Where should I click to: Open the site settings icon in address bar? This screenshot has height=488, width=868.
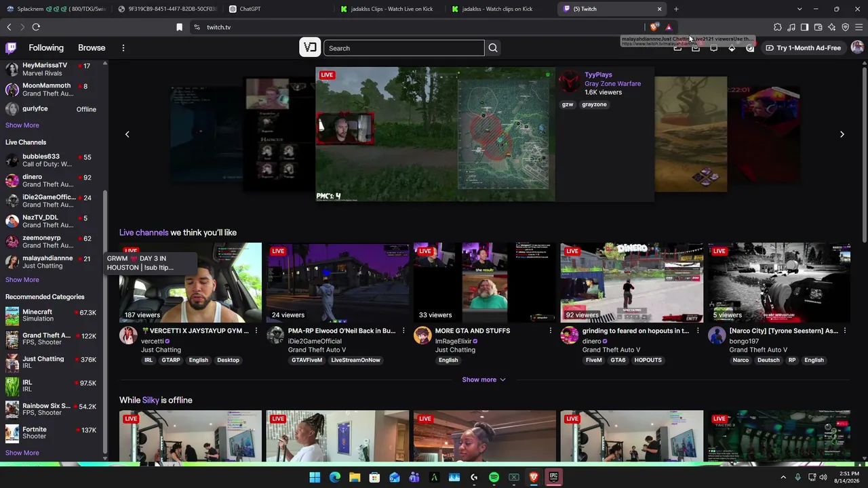pyautogui.click(x=197, y=27)
